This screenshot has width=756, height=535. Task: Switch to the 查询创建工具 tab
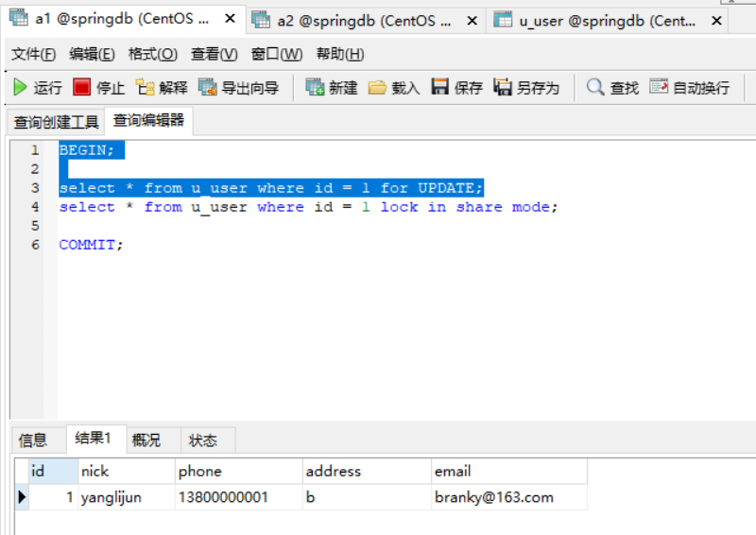(x=56, y=122)
